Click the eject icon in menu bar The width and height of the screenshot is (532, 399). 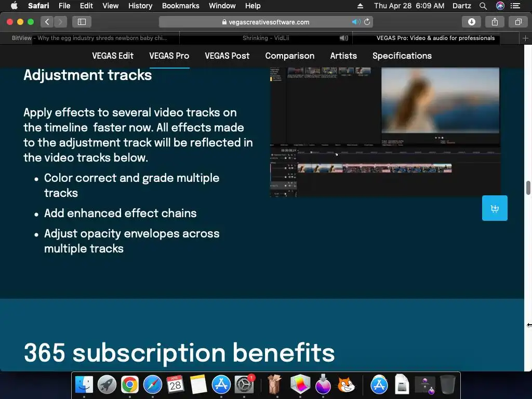click(x=360, y=6)
